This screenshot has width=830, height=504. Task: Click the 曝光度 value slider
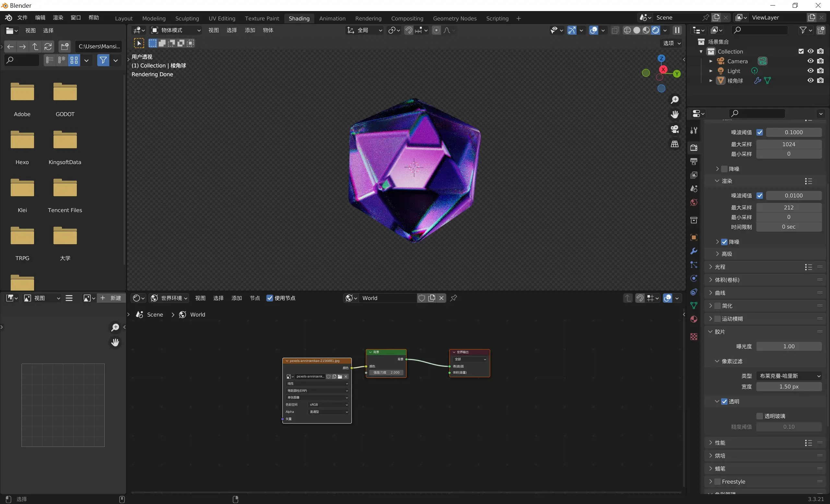(x=788, y=346)
